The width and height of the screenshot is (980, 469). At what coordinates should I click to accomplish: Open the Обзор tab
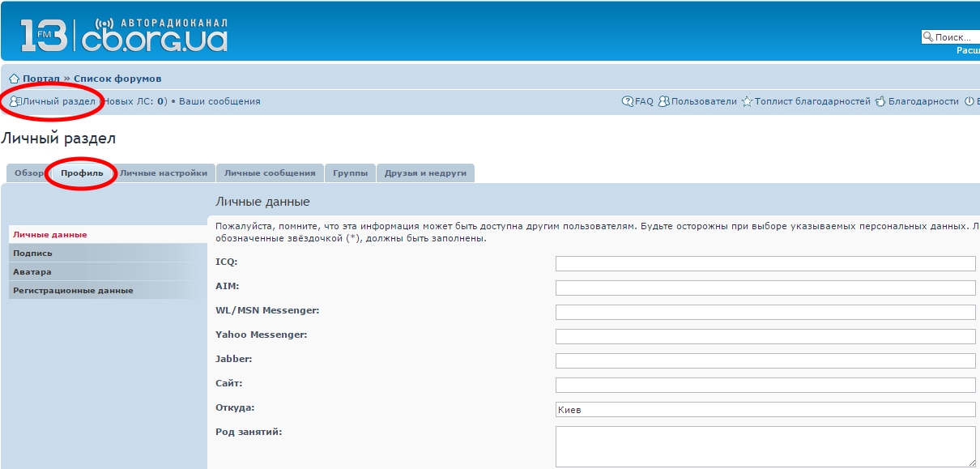tap(28, 173)
